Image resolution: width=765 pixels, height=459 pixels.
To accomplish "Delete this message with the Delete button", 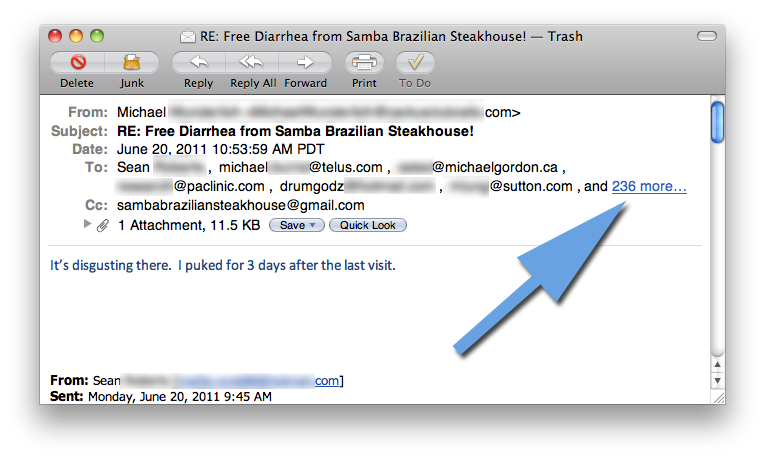I will tap(78, 62).
